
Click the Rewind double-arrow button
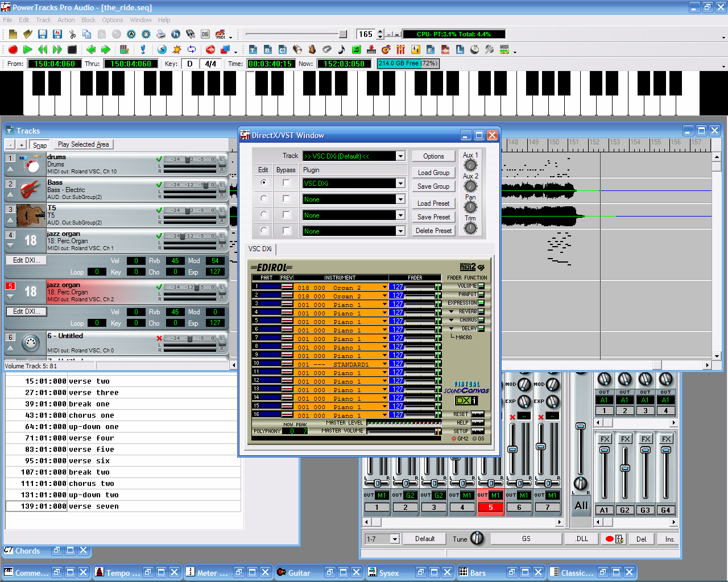pyautogui.click(x=43, y=49)
